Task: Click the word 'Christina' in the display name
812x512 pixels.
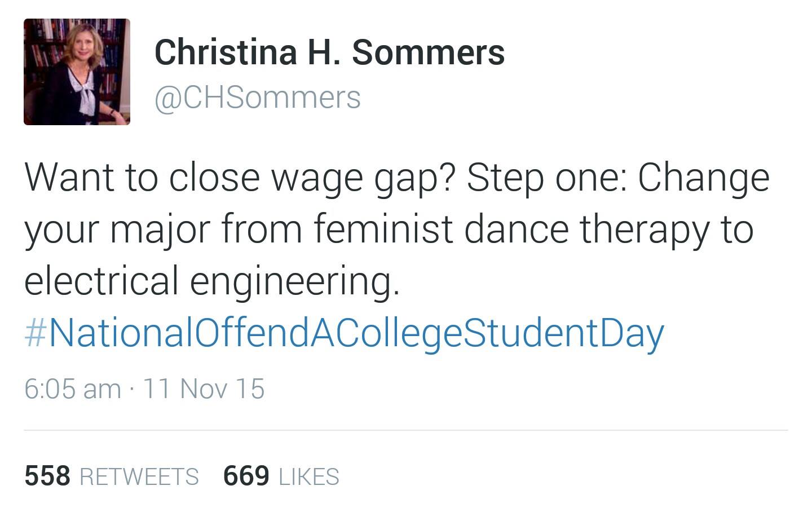Action: [x=226, y=52]
